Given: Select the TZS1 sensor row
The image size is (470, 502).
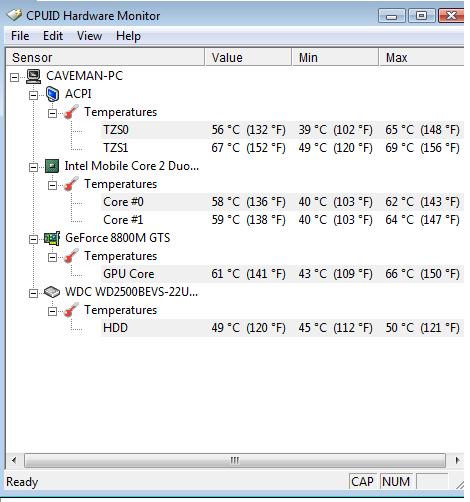Looking at the screenshot, I should coord(282,148).
